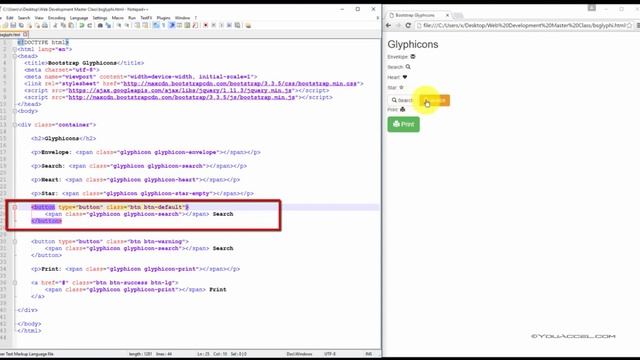Viewport: 640px width, 360px height.
Task: Reload the page in the browser
Action: tap(408, 25)
